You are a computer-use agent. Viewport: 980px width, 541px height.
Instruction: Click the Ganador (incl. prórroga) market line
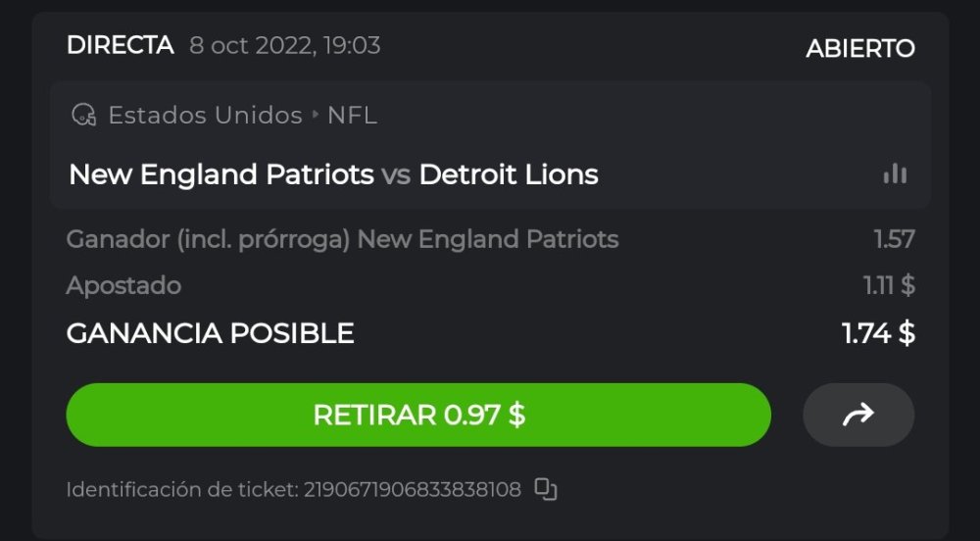342,239
